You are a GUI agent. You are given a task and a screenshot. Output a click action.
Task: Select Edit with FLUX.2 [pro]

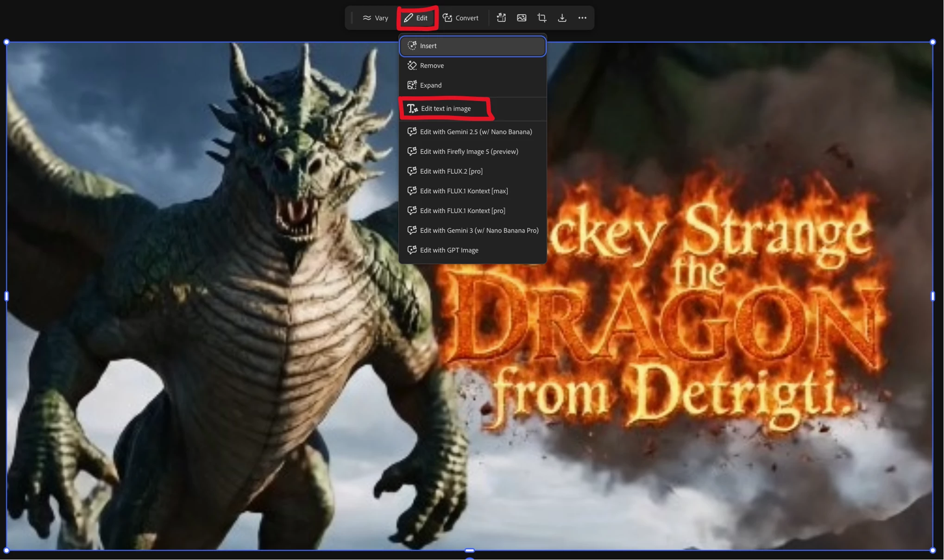pyautogui.click(x=472, y=171)
